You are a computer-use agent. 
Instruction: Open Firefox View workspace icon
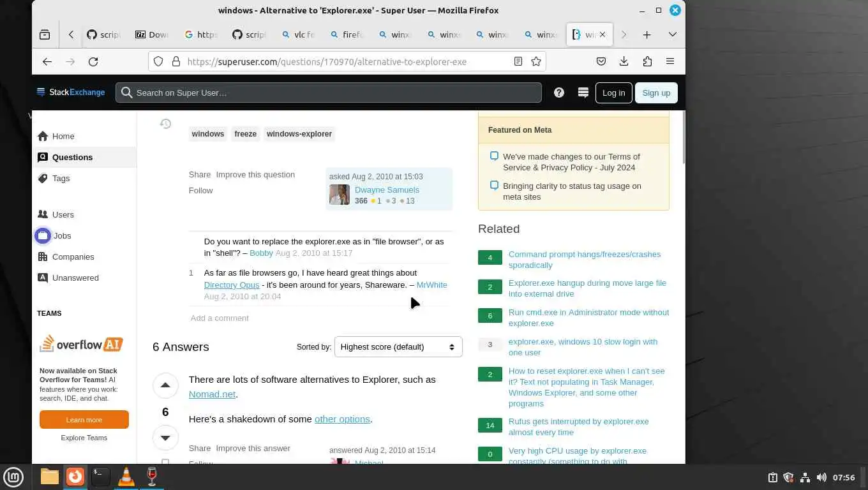[45, 35]
